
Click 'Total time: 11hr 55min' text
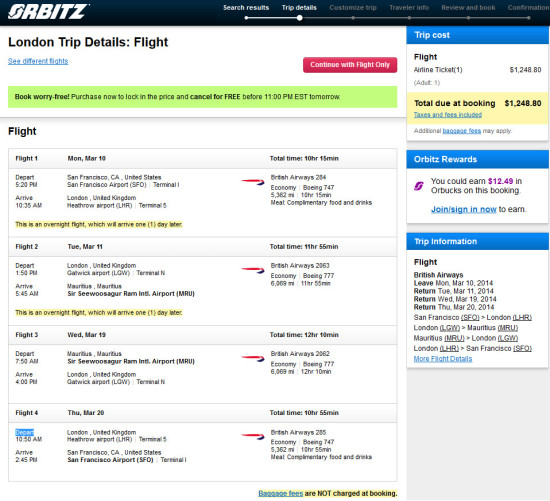point(304,247)
